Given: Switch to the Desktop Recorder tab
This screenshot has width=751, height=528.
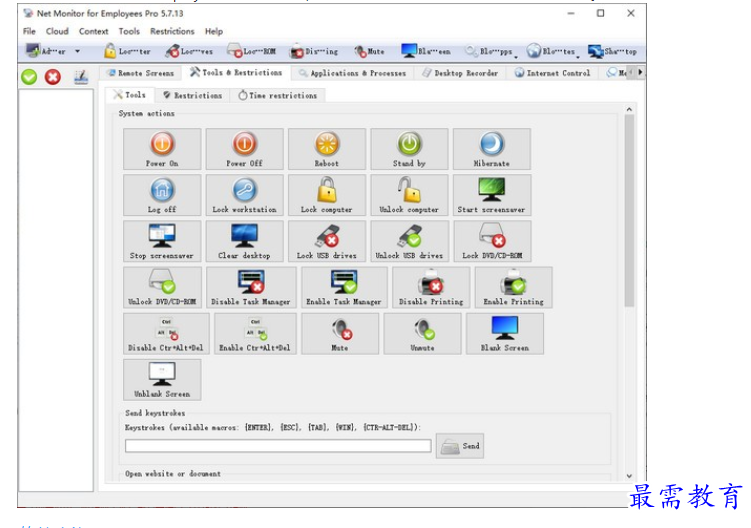Looking at the screenshot, I should (460, 73).
